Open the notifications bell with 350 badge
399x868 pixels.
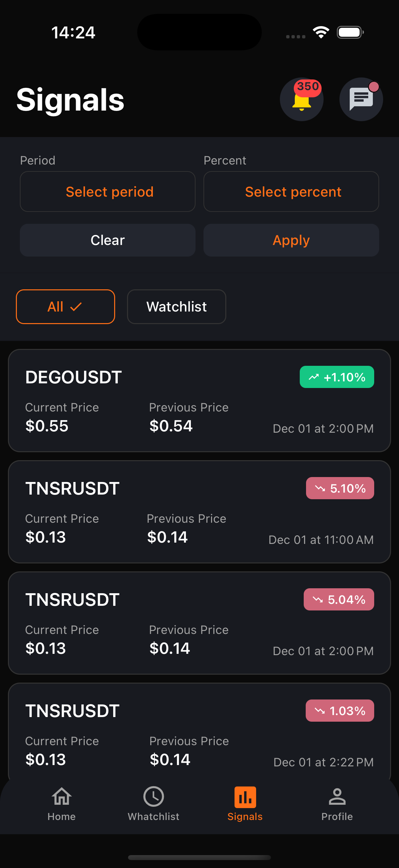point(301,99)
